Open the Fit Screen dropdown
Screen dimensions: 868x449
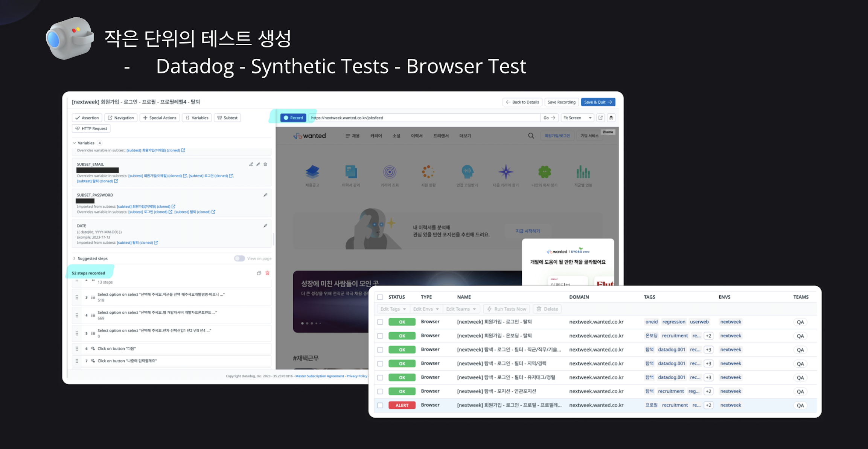[577, 118]
